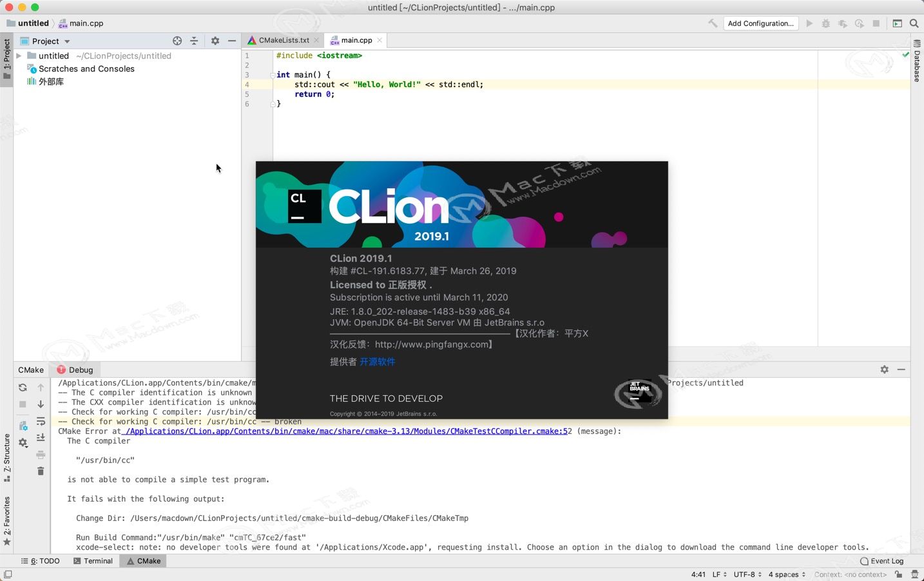Select the CMake tab in the CMake panel header

pos(31,369)
